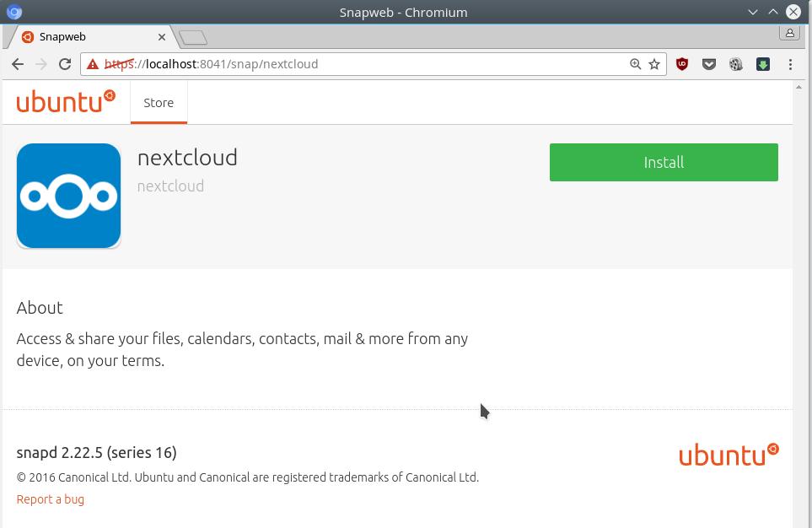Click the insecure connection warning triangle
Image resolution: width=812 pixels, height=528 pixels.
click(x=93, y=64)
